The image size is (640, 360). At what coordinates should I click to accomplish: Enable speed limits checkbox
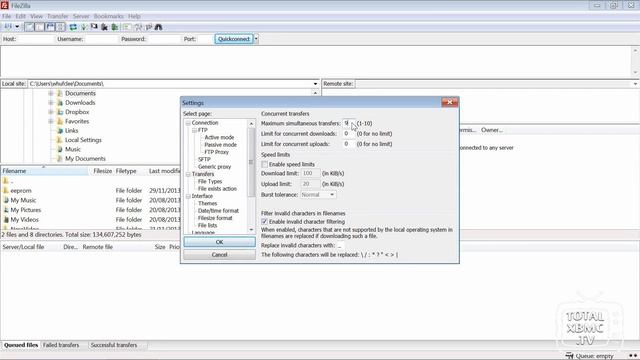click(x=264, y=164)
